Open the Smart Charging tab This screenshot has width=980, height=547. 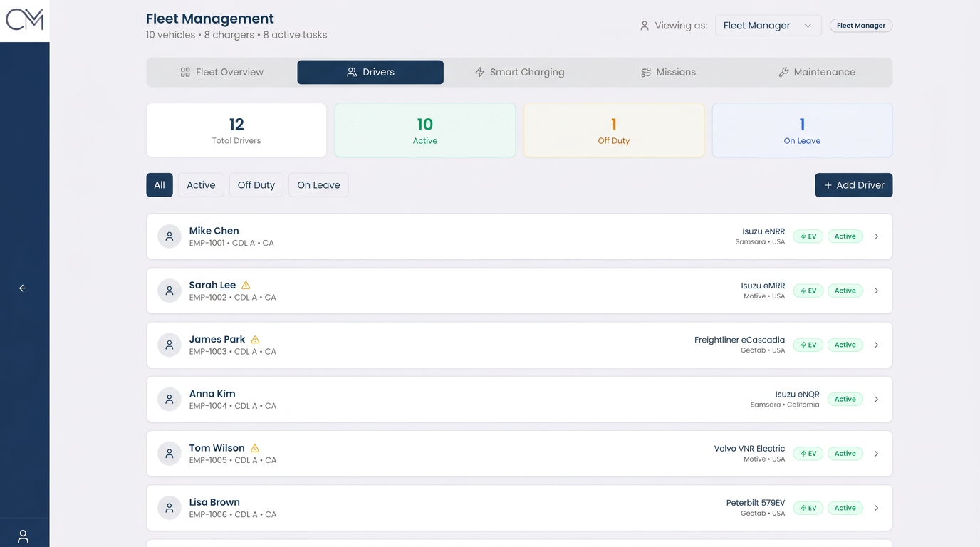point(519,72)
